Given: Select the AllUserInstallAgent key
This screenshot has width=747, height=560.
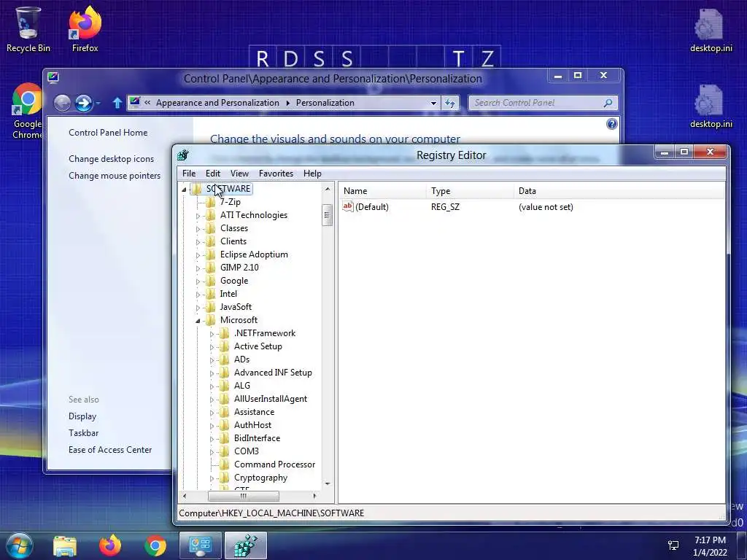Looking at the screenshot, I should pos(271,399).
